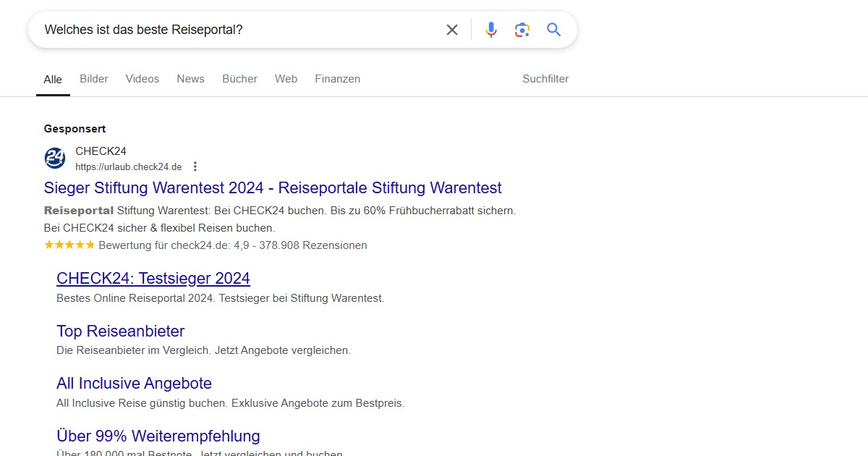Click the Bei CHECK24 sicher & flexibel Reisen line
Viewport: 868px width, 456px height.
(x=160, y=228)
